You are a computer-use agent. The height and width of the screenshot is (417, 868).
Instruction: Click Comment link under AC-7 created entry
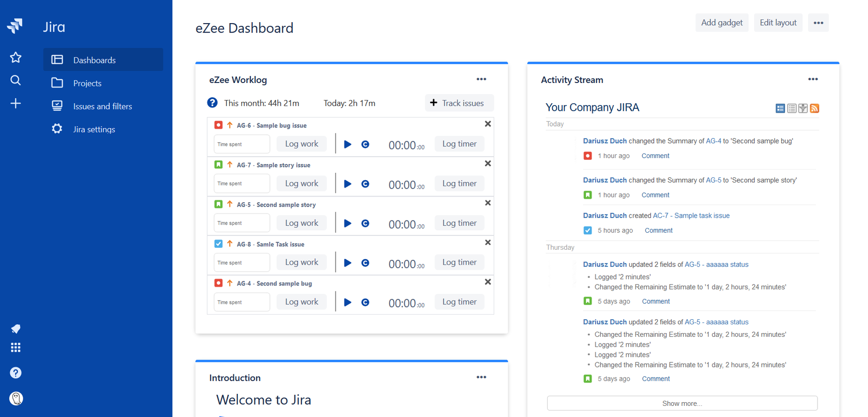(658, 231)
